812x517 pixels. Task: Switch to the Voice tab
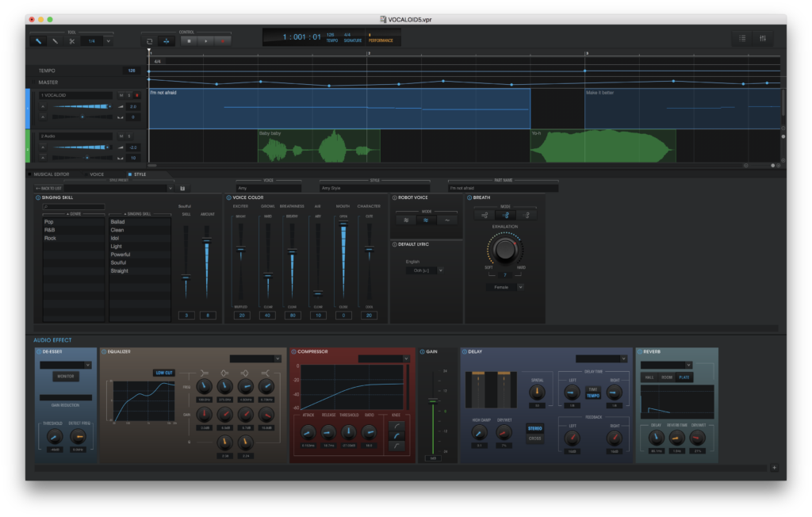96,174
